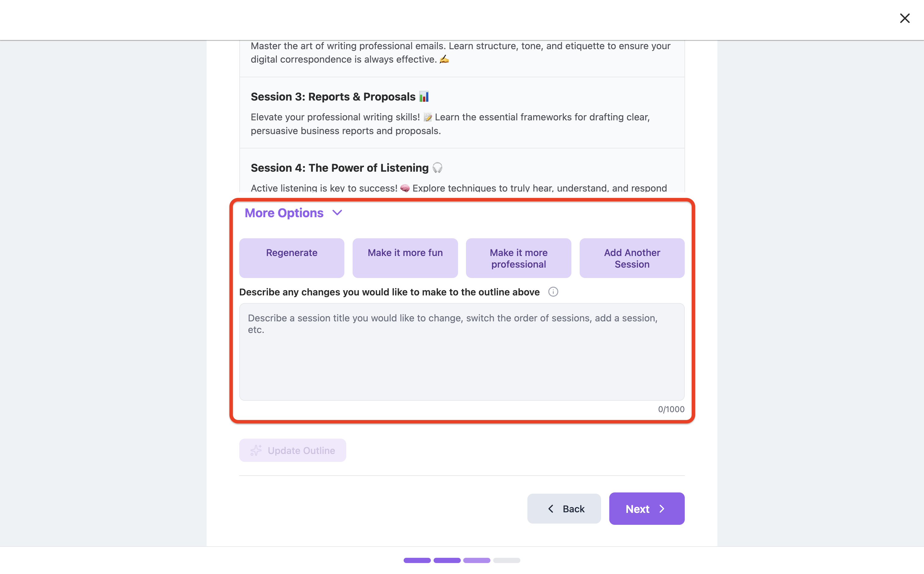The image size is (924, 574).
Task: Proceed with the Next button
Action: [647, 509]
